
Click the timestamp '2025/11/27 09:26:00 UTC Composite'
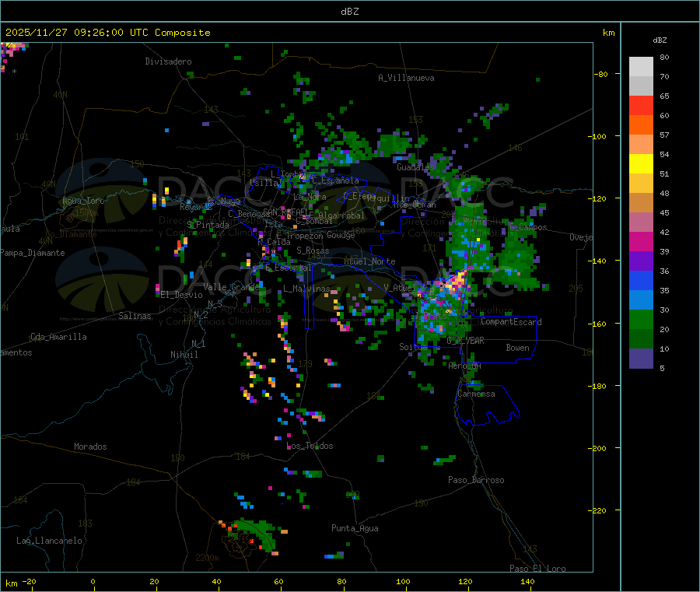point(107,33)
